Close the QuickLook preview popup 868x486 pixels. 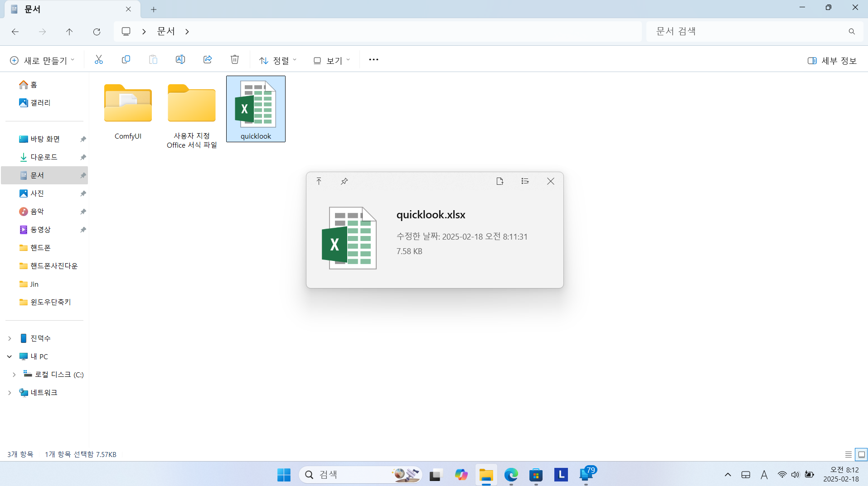tap(551, 181)
